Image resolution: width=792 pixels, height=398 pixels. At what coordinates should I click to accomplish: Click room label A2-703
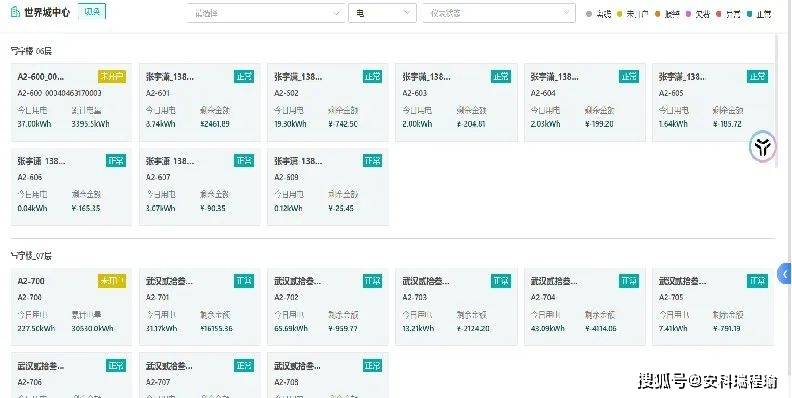coord(414,297)
